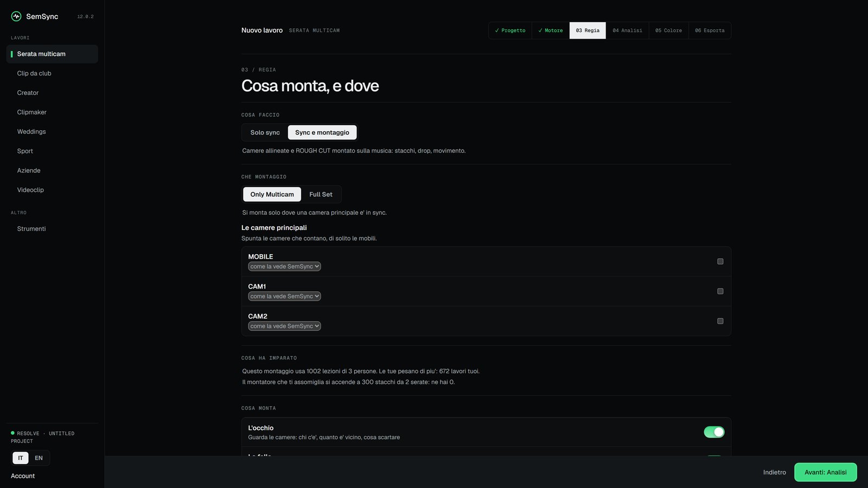Open the Clip da club job
868x488 pixels.
52,73
